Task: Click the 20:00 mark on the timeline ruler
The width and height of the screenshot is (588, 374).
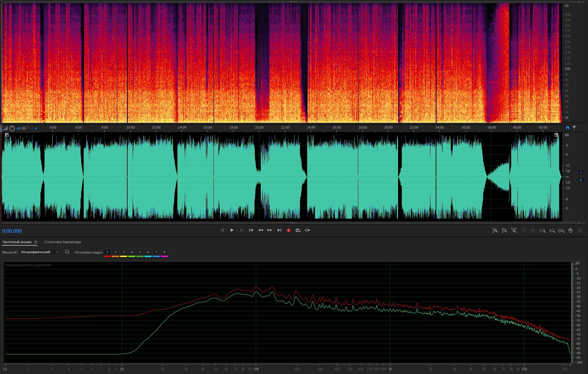Action: [259, 127]
